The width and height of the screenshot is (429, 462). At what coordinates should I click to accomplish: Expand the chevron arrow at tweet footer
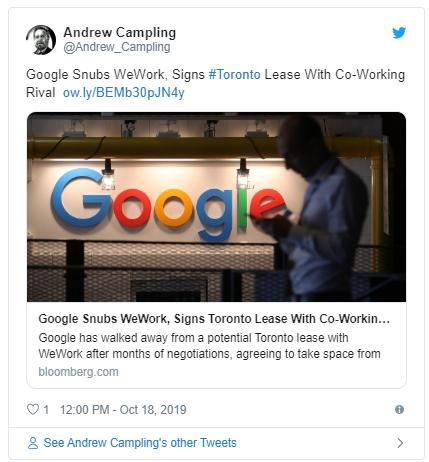pos(400,443)
